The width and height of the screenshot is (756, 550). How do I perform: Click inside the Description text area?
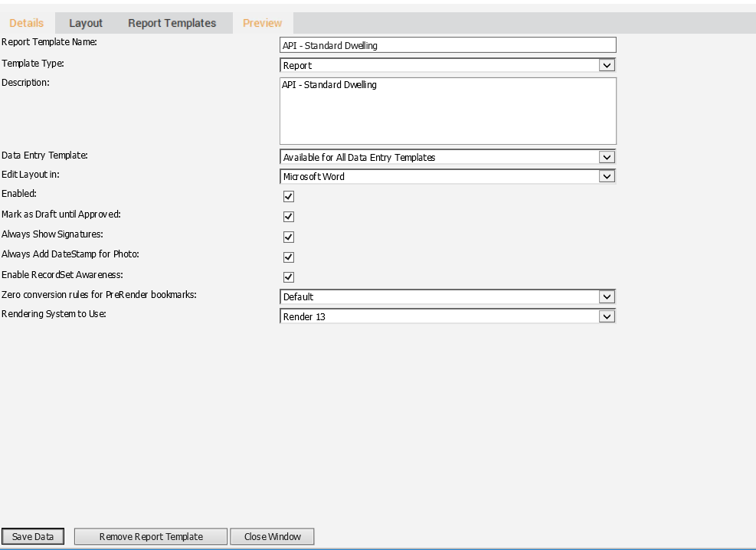448,111
